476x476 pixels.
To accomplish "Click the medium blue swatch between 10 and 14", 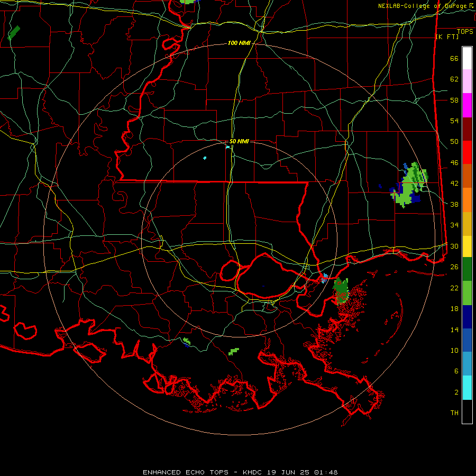I will [x=467, y=340].
